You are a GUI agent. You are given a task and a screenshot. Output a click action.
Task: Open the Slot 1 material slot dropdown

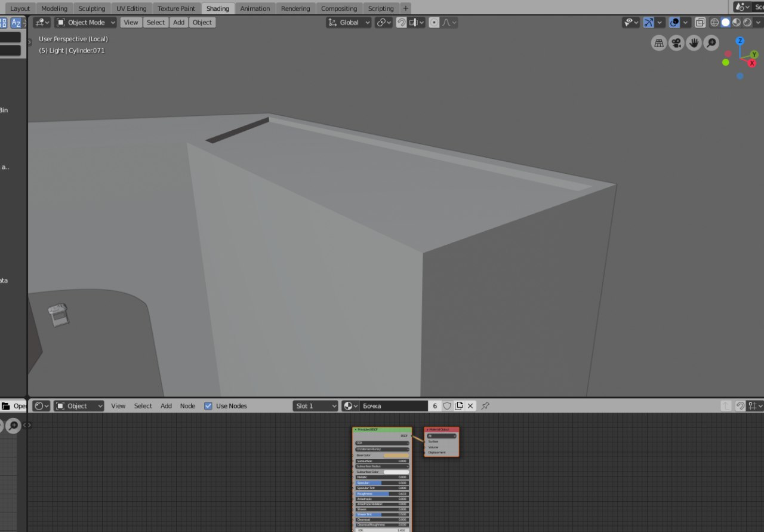[316, 406]
